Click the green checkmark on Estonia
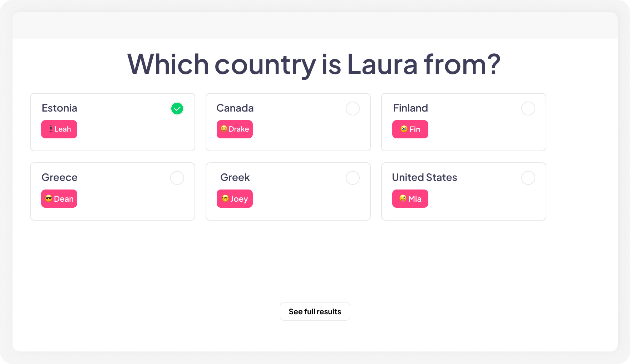The image size is (630, 364). pos(177,108)
